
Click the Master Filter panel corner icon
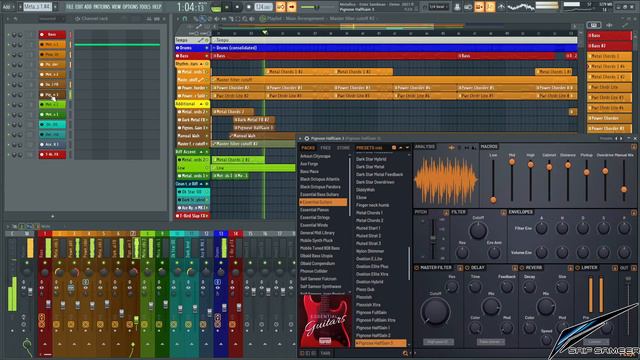click(460, 268)
